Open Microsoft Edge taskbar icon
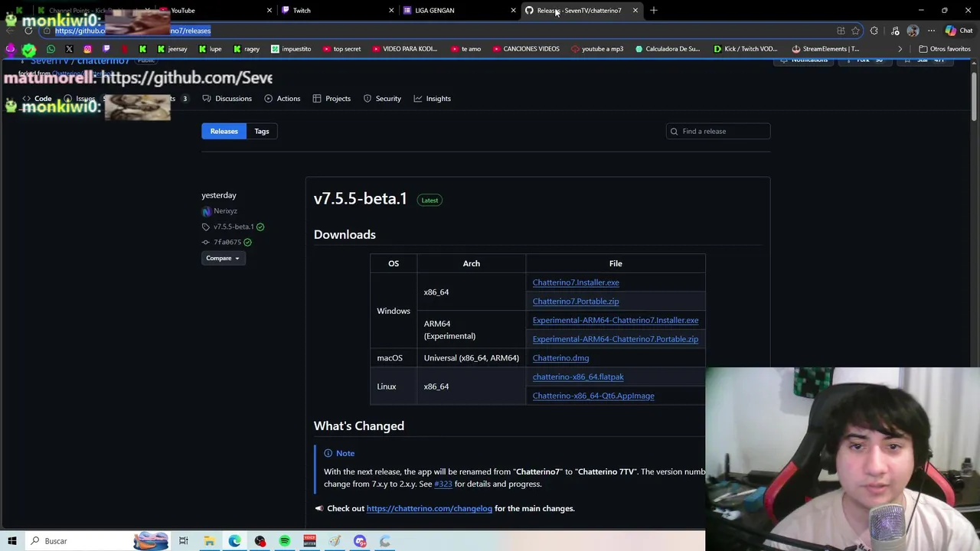 [x=234, y=541]
